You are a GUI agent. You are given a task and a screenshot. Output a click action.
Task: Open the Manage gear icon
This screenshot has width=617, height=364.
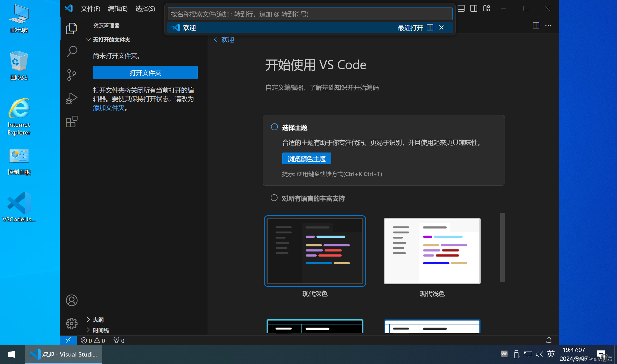(x=71, y=323)
